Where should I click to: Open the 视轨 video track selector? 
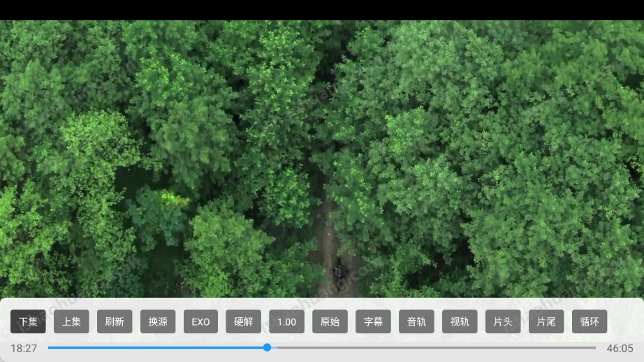pyautogui.click(x=460, y=321)
